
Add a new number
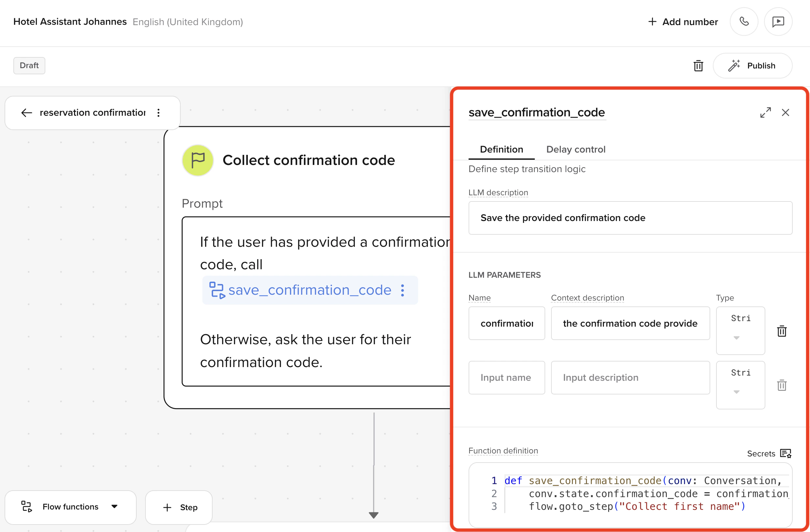click(x=682, y=22)
